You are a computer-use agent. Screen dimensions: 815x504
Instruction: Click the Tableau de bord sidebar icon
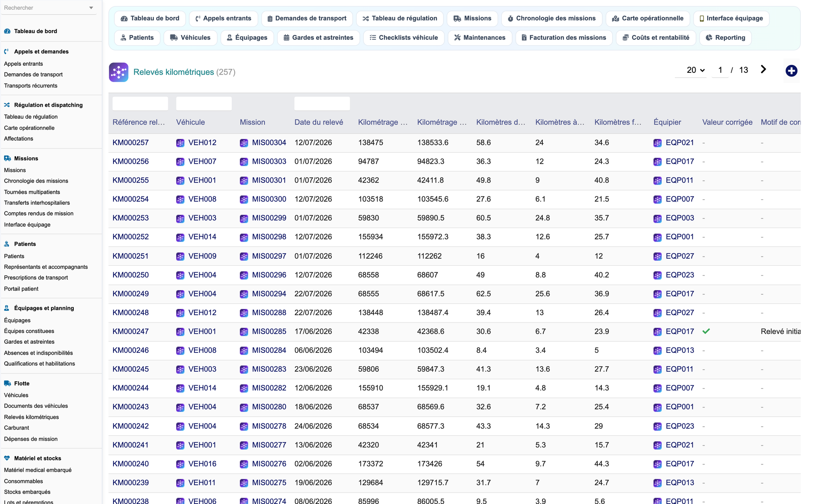pos(7,31)
